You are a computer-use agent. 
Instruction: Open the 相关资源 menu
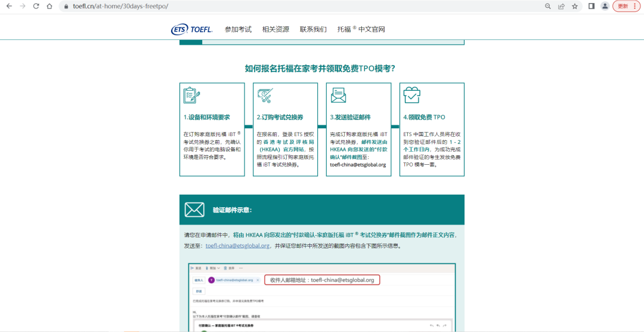click(275, 29)
